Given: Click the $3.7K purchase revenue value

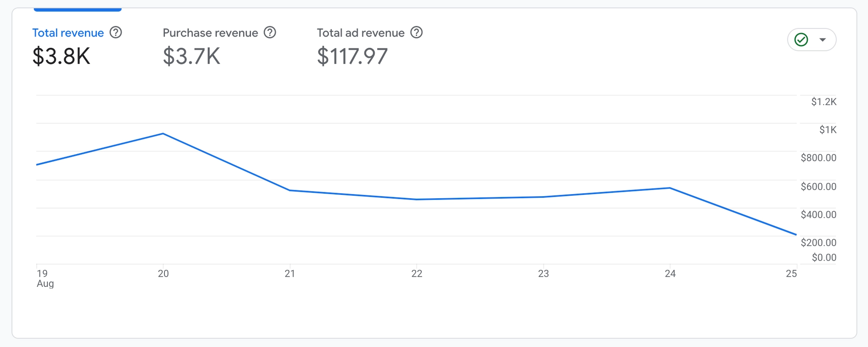Looking at the screenshot, I should click(x=192, y=56).
